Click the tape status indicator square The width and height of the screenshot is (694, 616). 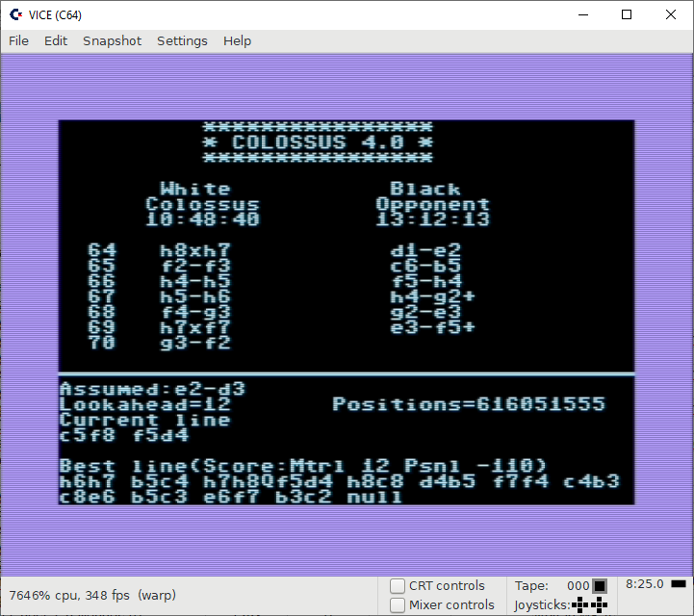(x=600, y=586)
